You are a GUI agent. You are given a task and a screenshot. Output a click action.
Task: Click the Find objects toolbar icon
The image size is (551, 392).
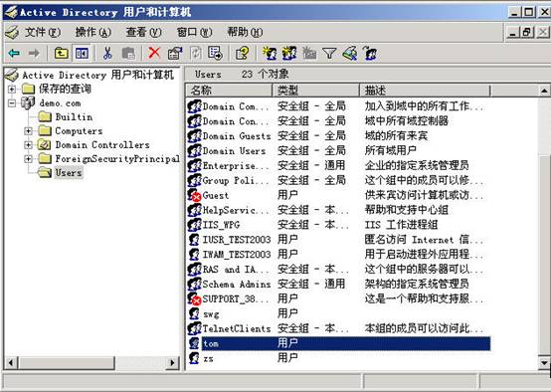point(350,54)
